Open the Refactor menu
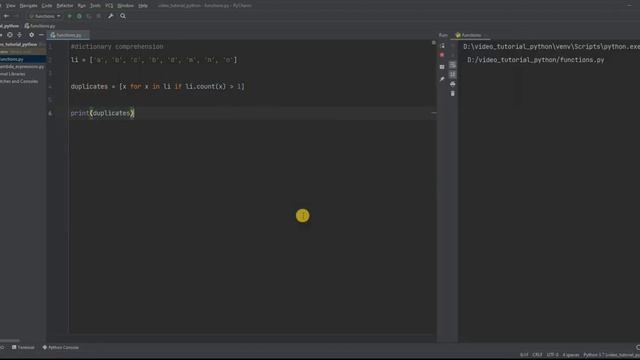 64,6
